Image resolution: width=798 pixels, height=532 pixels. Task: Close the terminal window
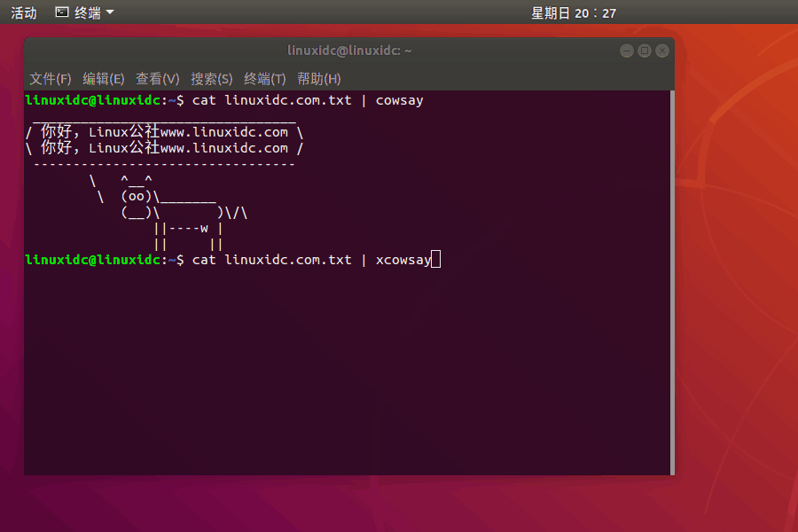662,51
